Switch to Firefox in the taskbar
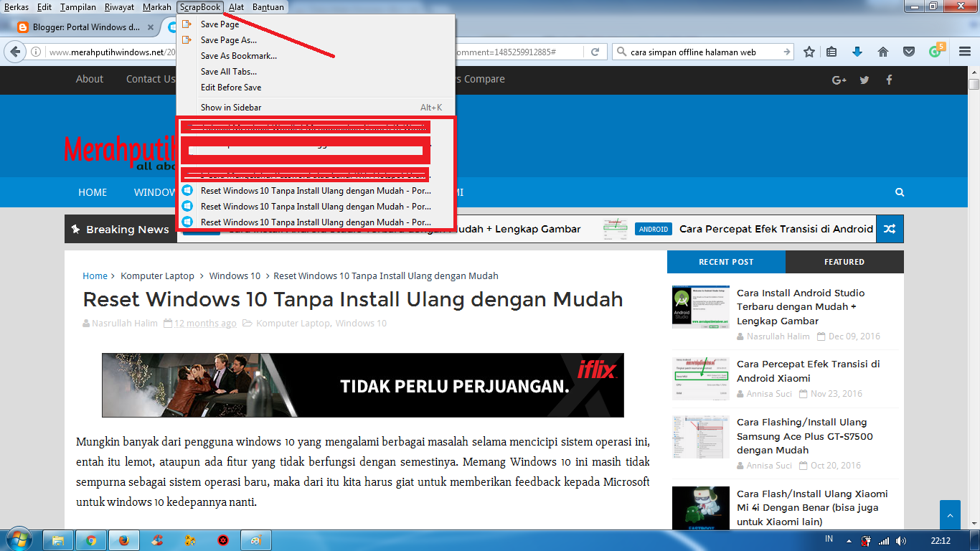This screenshot has width=980, height=551. [124, 540]
